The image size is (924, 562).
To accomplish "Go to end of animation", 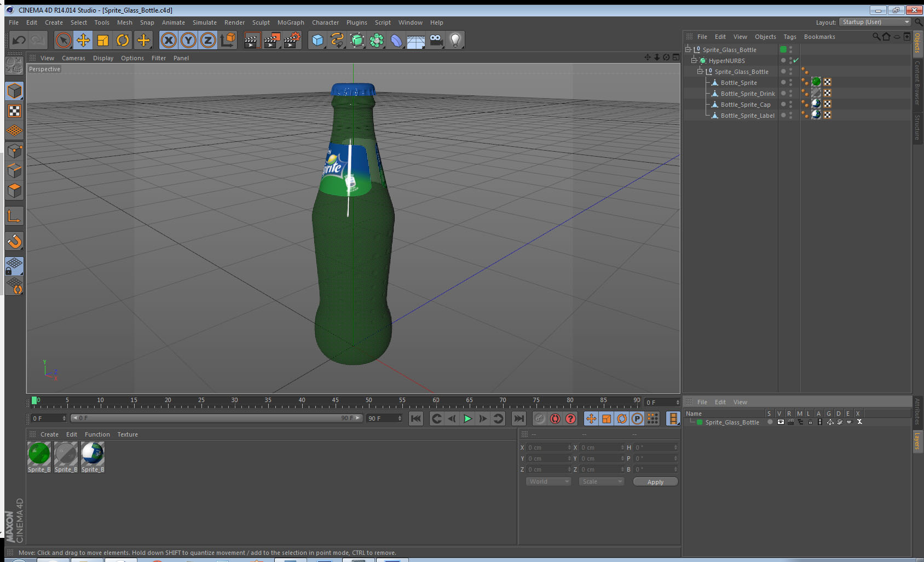I will pyautogui.click(x=518, y=418).
